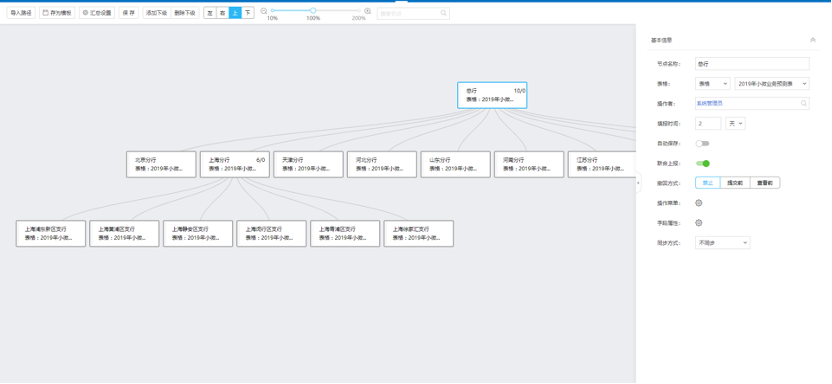Viewport: 832px width, 384px height.
Task: Enable the 自动保存 auto-save switch
Action: (x=703, y=143)
